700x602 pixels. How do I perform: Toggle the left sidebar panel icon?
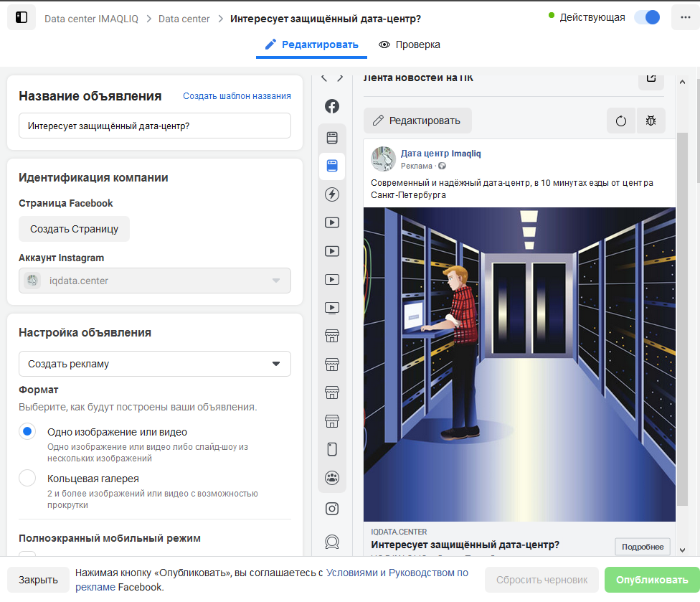coord(22,18)
